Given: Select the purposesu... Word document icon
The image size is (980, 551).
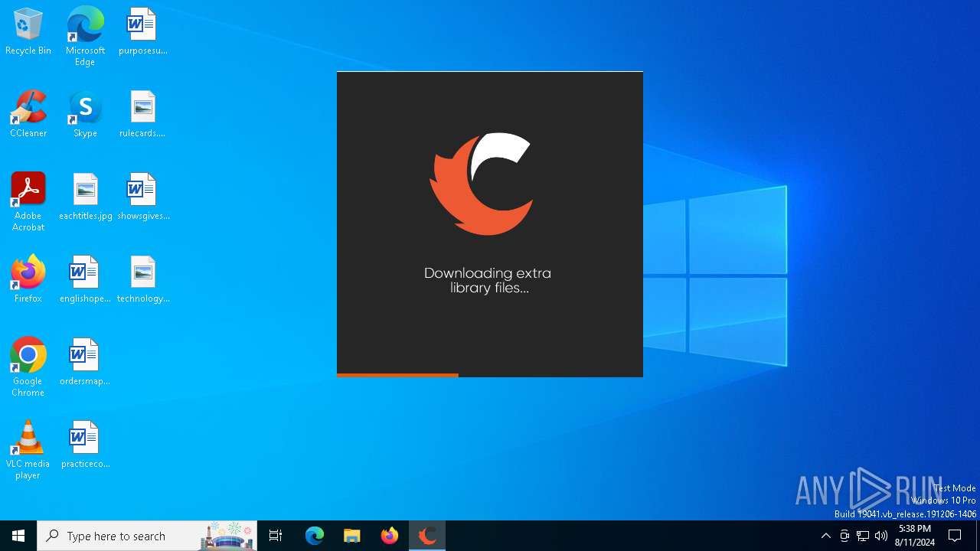Looking at the screenshot, I should point(142,32).
